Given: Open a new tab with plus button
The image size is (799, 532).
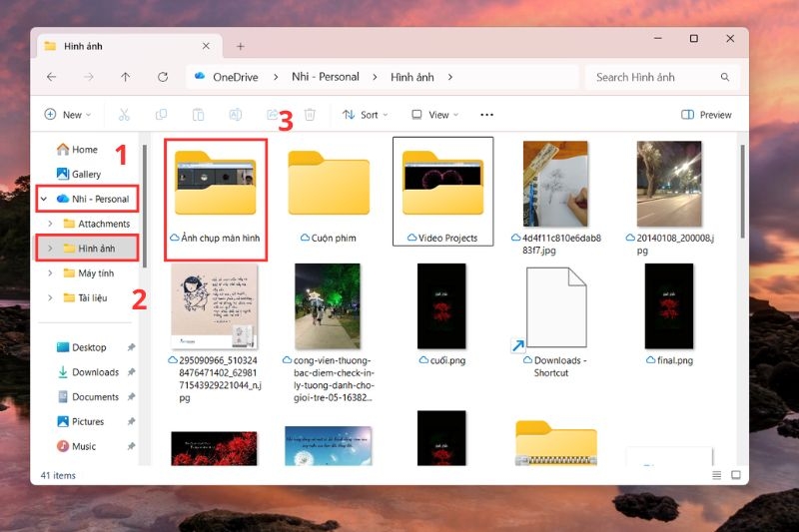Looking at the screenshot, I should click(240, 46).
